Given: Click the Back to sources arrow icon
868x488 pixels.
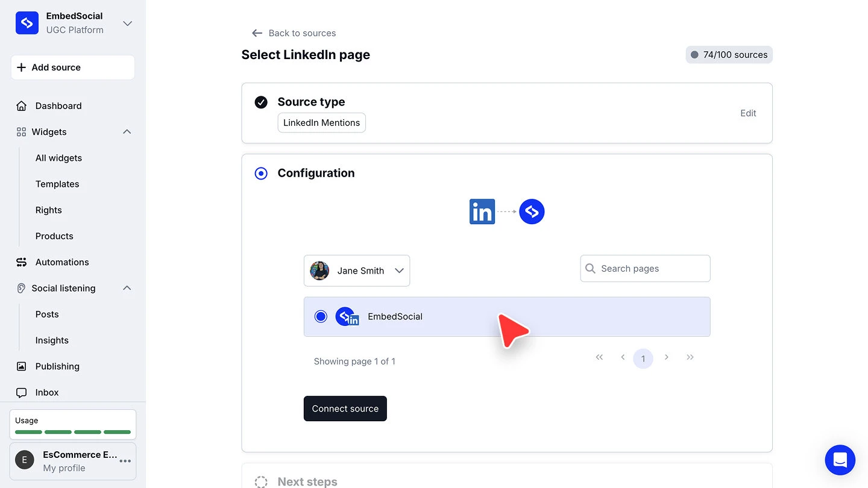Looking at the screenshot, I should [257, 33].
